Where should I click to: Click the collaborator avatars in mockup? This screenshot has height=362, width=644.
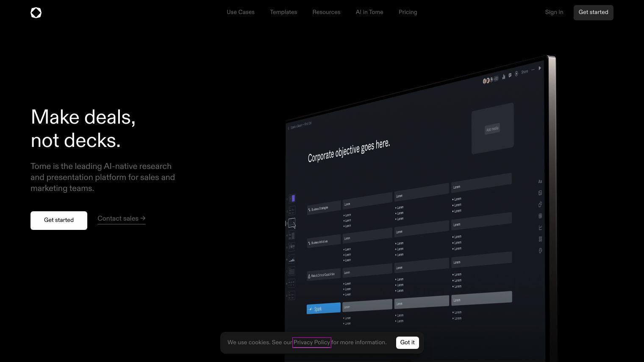(490, 80)
